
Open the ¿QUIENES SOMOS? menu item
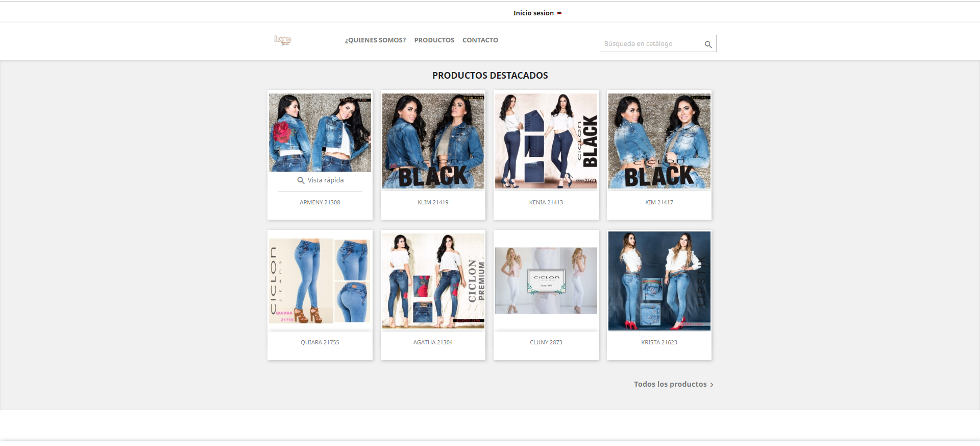375,40
